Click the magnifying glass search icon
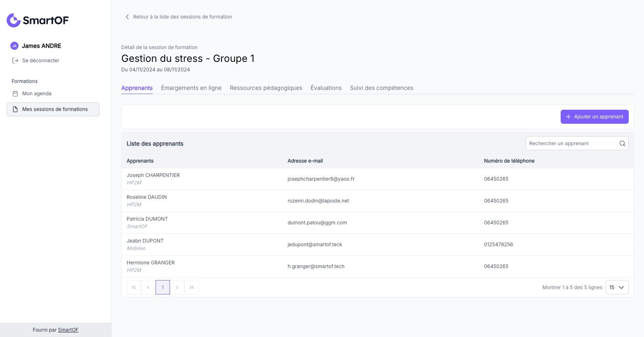Image resolution: width=644 pixels, height=337 pixels. (x=622, y=144)
